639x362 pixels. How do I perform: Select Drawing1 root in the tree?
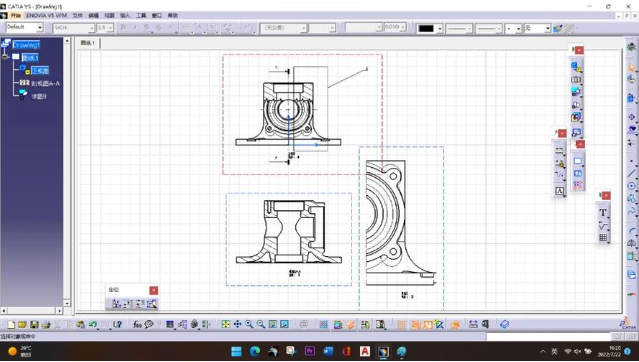point(26,44)
